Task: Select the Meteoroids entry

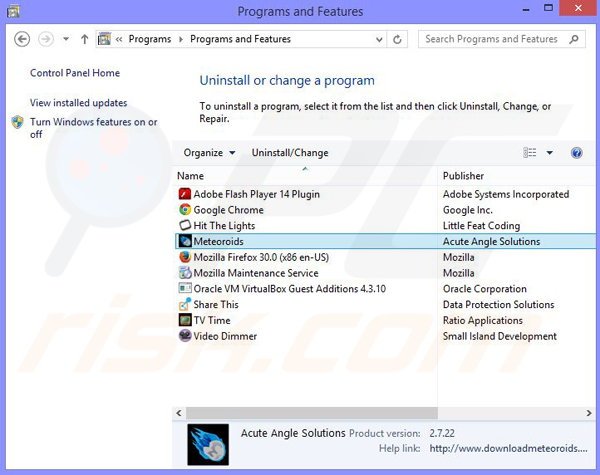Action: tap(218, 242)
